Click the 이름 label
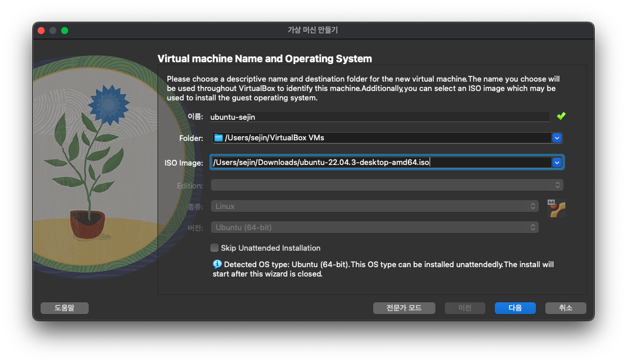627x364 pixels. point(195,117)
